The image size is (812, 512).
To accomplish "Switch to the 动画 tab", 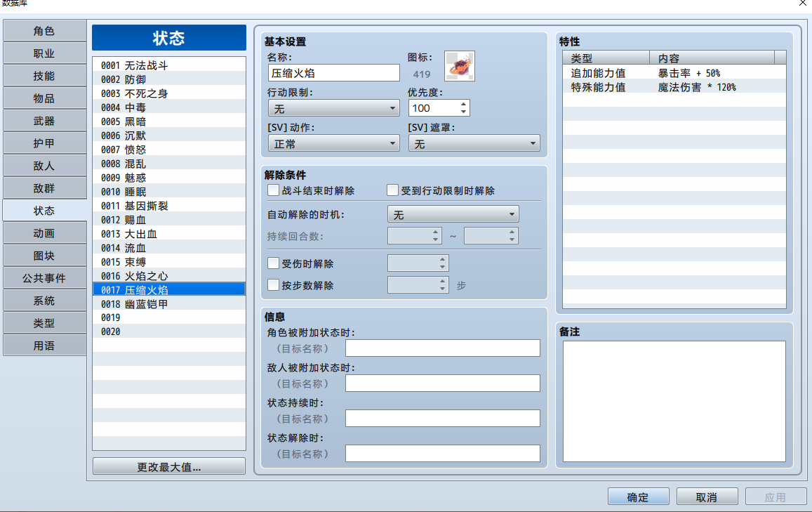I will 44,233.
